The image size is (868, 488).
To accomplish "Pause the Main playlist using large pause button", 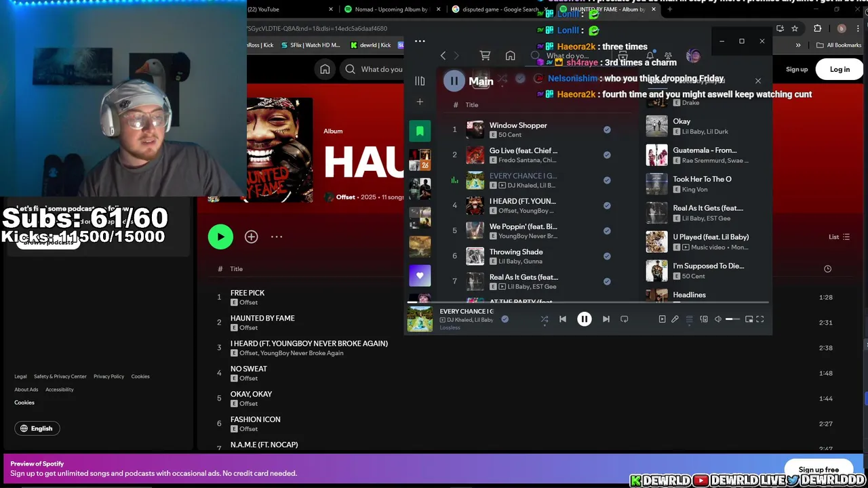I will 454,81.
